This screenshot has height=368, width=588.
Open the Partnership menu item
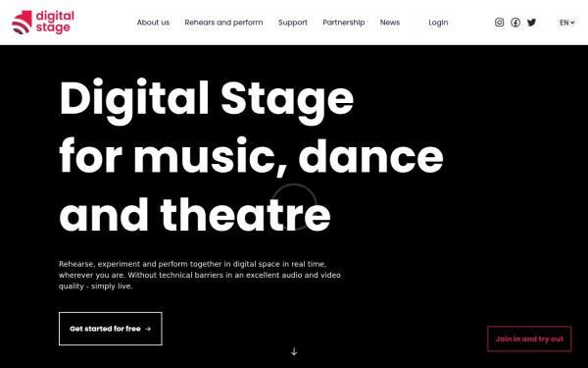click(x=344, y=23)
